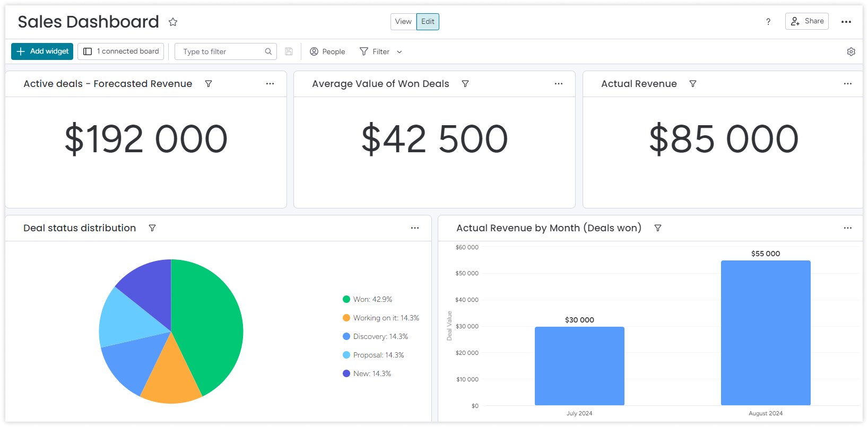Click the Actual Revenue widget title

tap(639, 84)
